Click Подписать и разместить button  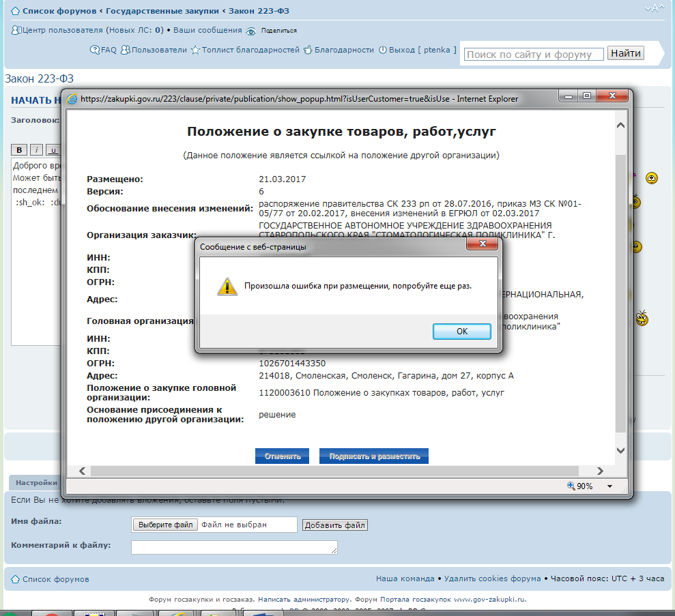[374, 456]
